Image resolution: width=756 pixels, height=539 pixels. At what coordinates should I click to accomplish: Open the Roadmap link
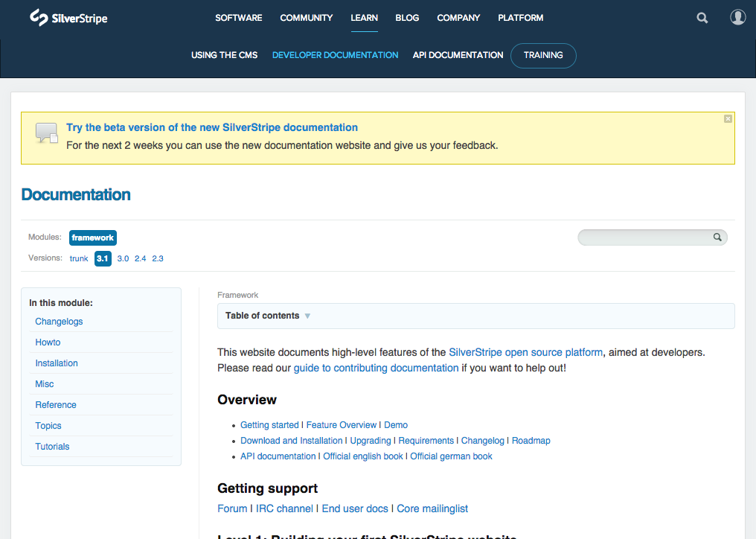pos(531,441)
